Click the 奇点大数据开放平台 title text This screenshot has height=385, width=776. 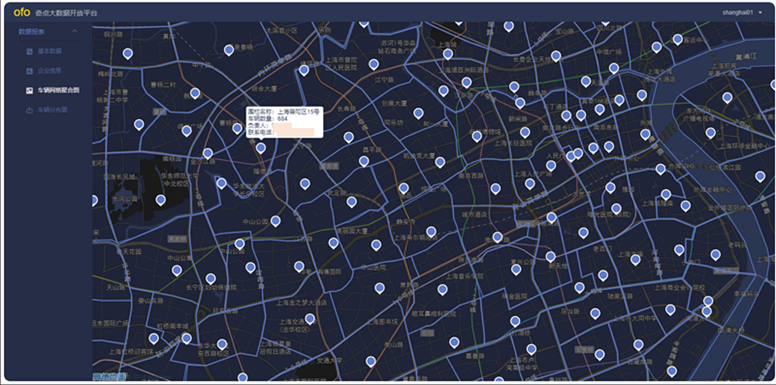point(67,13)
